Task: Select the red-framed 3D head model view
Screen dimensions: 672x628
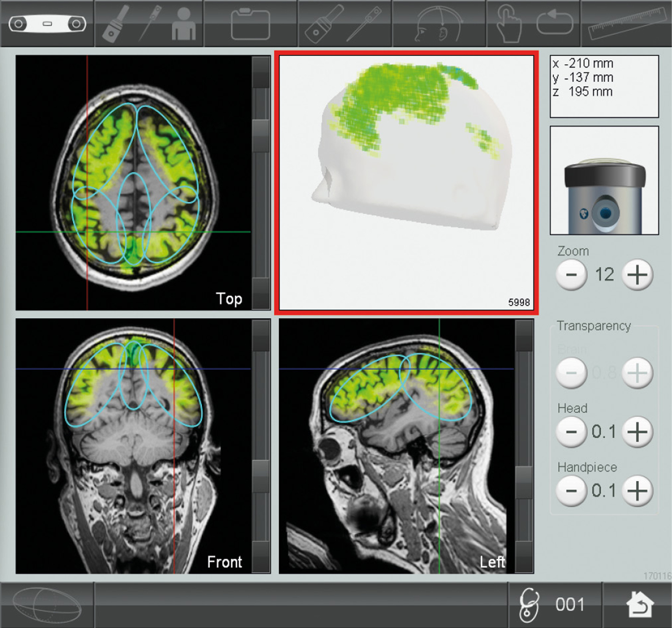Action: [406, 182]
